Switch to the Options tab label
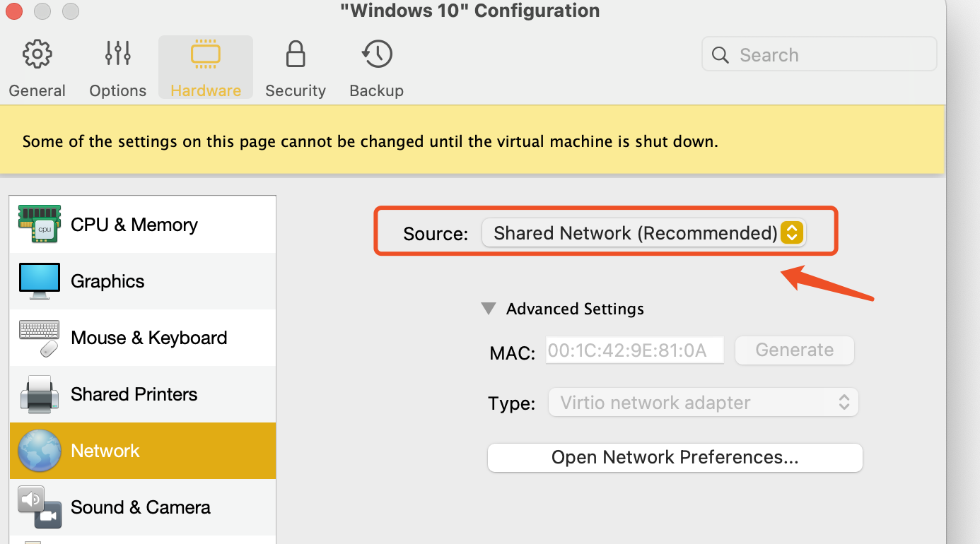The image size is (980, 544). (118, 90)
